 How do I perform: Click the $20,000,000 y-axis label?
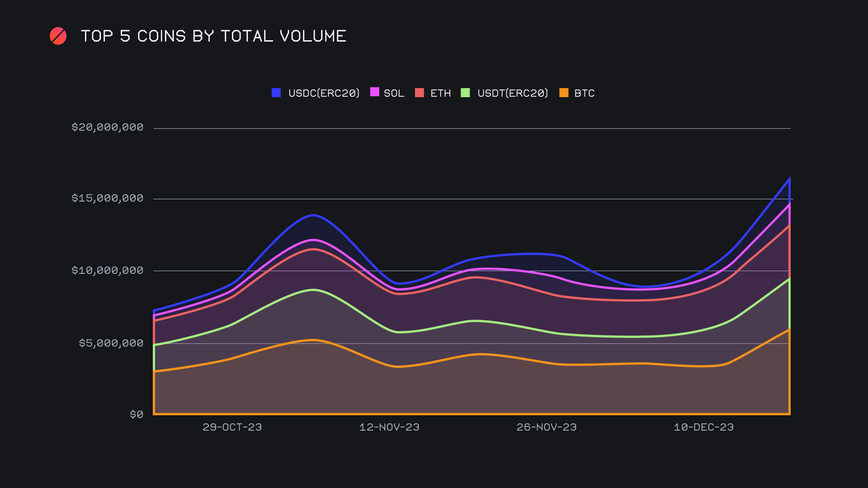(108, 127)
